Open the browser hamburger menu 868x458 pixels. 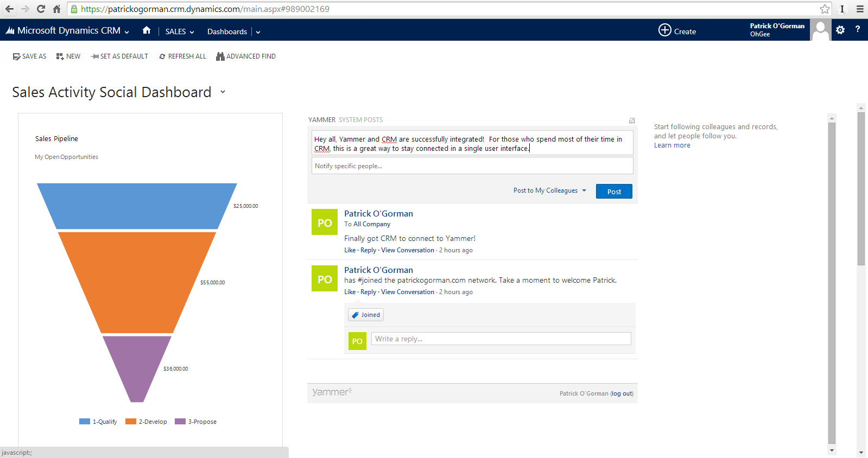(x=860, y=9)
